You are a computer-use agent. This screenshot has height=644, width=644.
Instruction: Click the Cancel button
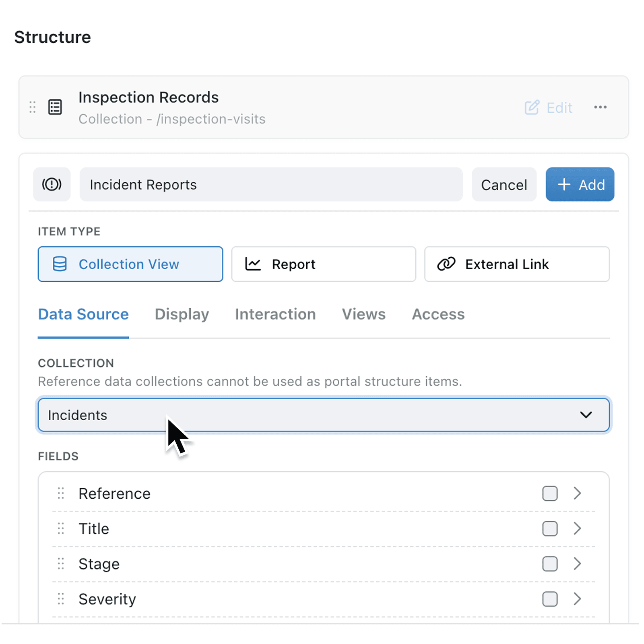click(x=504, y=184)
